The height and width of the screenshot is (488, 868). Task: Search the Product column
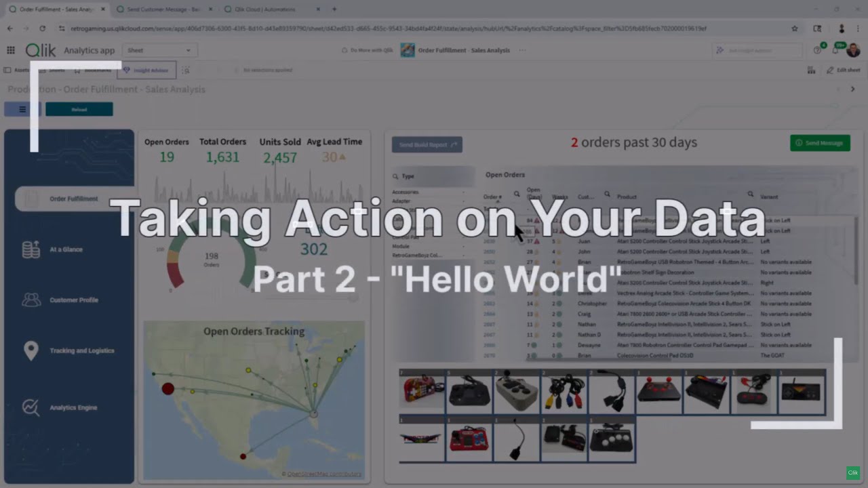pos(750,194)
